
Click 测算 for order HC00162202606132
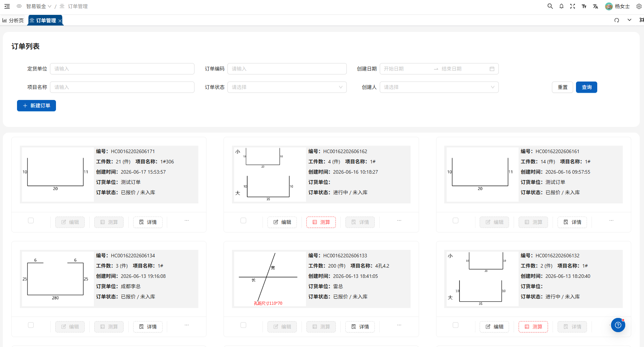click(x=533, y=327)
